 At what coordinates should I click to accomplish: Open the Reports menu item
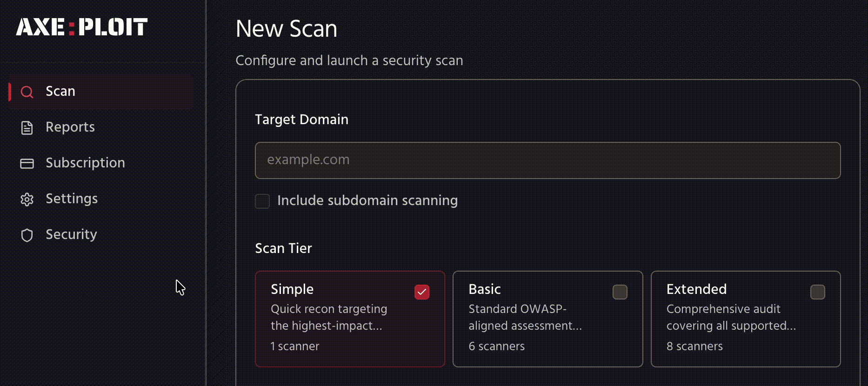(x=70, y=127)
